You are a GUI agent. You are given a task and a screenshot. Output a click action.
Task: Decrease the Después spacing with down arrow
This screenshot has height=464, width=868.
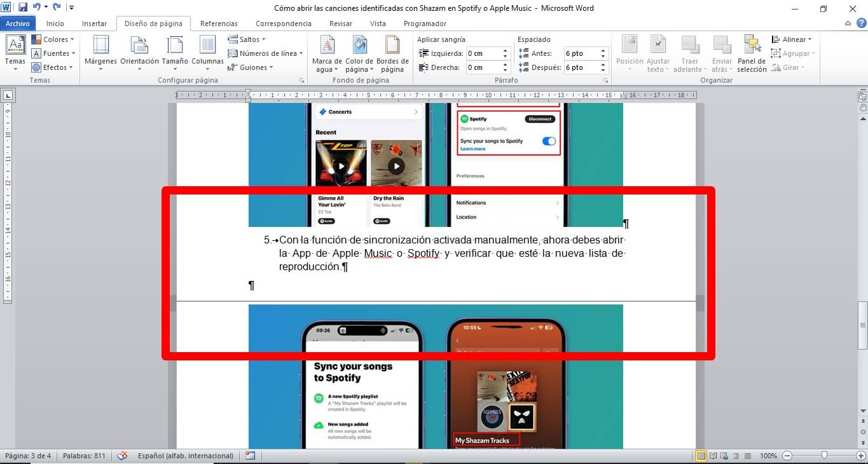[x=603, y=70]
